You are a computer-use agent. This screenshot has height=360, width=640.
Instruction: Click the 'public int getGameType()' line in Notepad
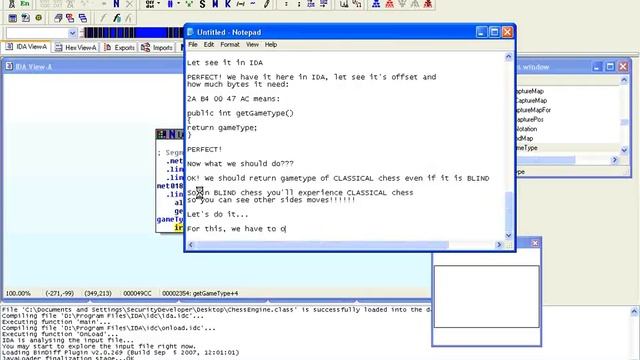[x=240, y=113]
